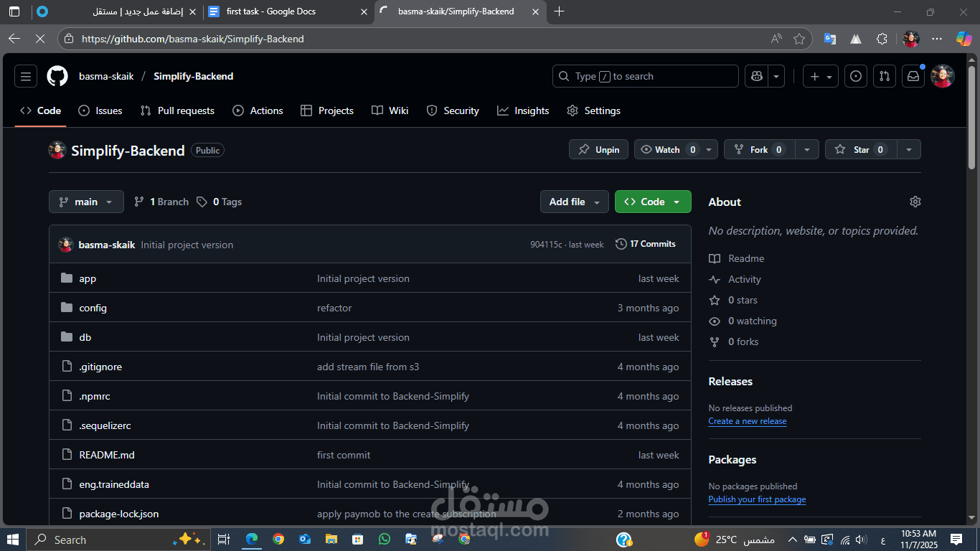
Task: Open a new browser tab
Action: tap(560, 11)
